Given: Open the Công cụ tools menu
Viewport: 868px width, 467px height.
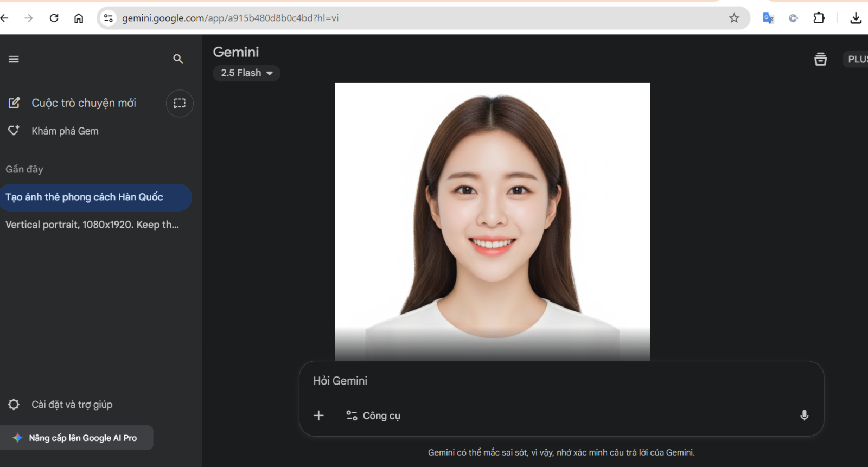Looking at the screenshot, I should pos(374,415).
